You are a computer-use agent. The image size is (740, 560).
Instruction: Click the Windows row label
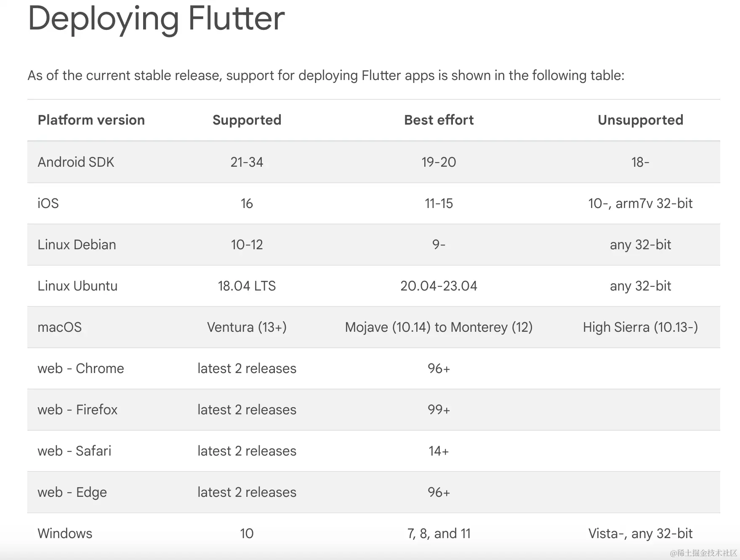pyautogui.click(x=65, y=533)
